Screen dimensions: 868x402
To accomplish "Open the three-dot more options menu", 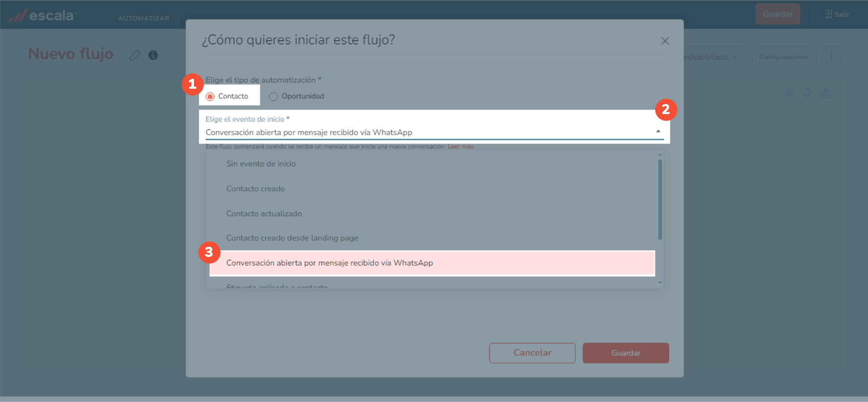I will 832,56.
